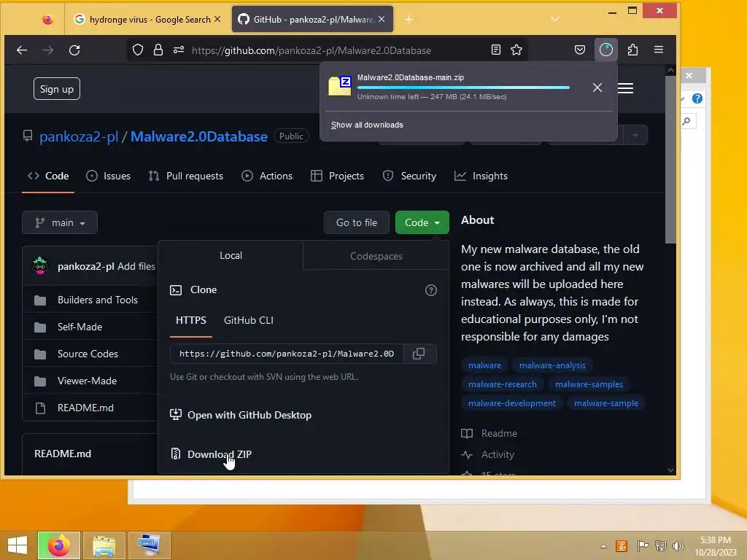Cancel the Malware2.0Database-main.zip download
Image resolution: width=747 pixels, height=560 pixels.
pos(597,87)
